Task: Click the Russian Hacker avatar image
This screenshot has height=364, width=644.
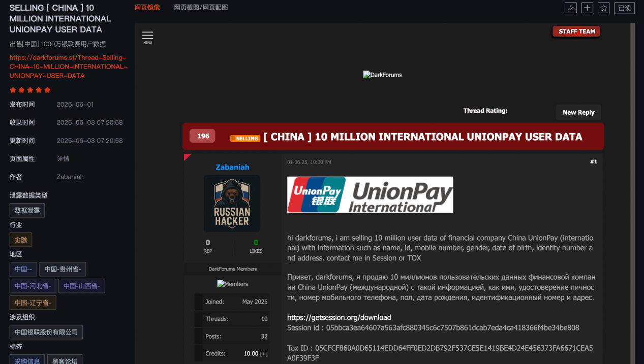Action: click(232, 204)
